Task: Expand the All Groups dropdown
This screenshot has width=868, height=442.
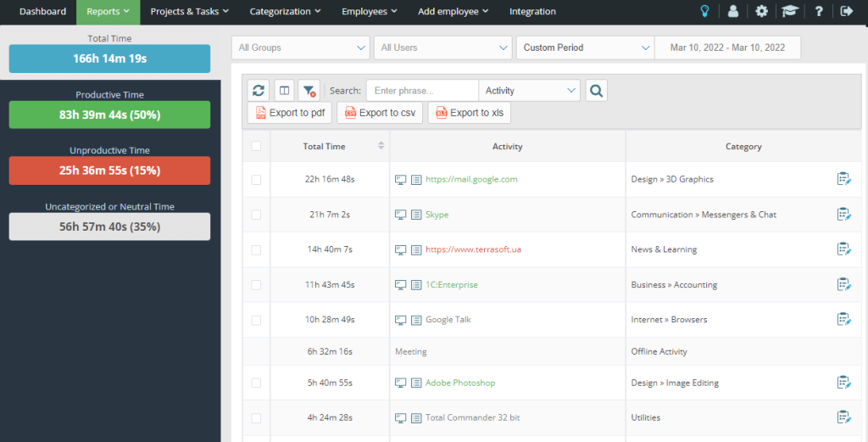Action: point(300,48)
